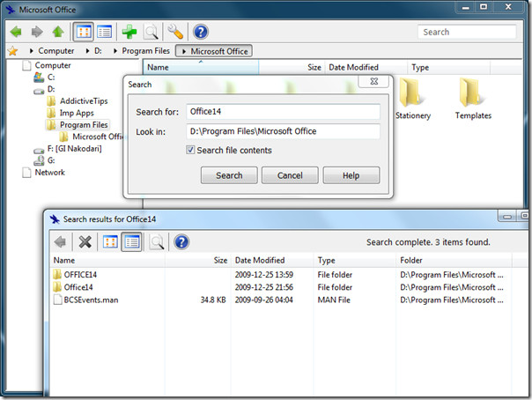Sort main list by Size column

(292, 68)
